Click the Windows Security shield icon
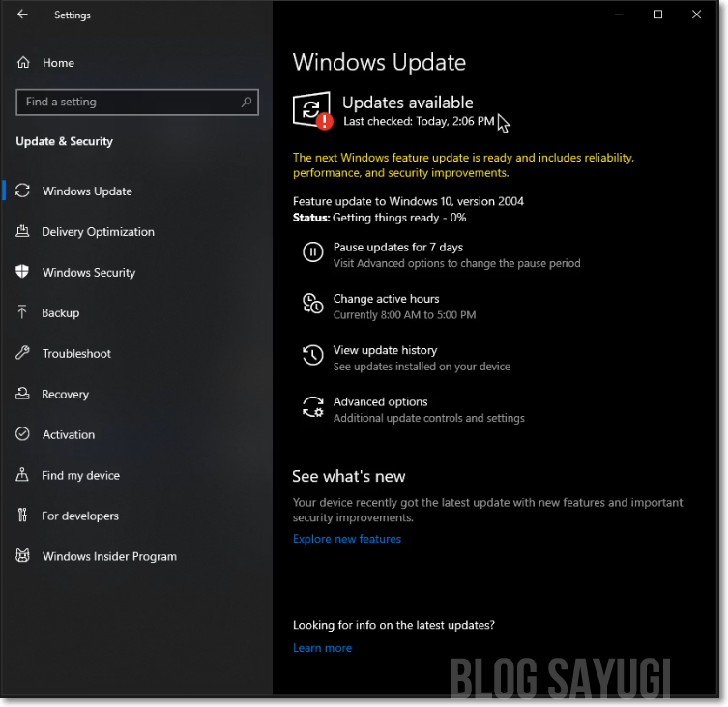The height and width of the screenshot is (707, 728). pos(22,271)
